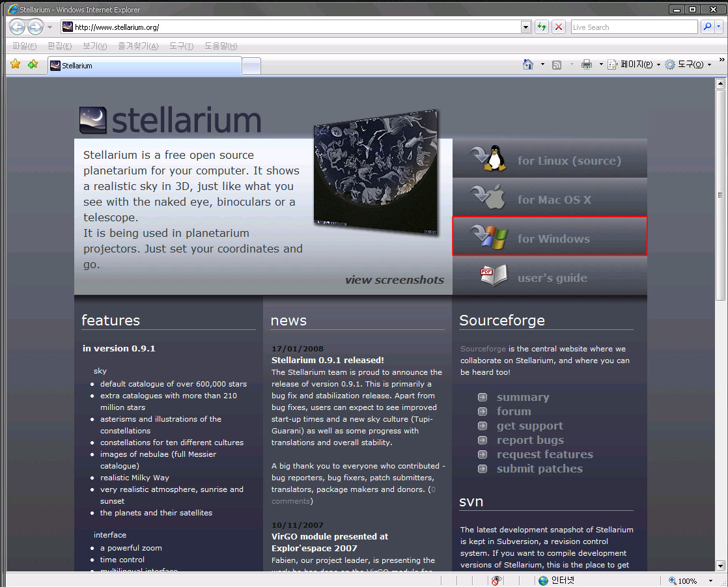Click the "for Linux (source)" download link
The width and height of the screenshot is (728, 587).
click(569, 161)
